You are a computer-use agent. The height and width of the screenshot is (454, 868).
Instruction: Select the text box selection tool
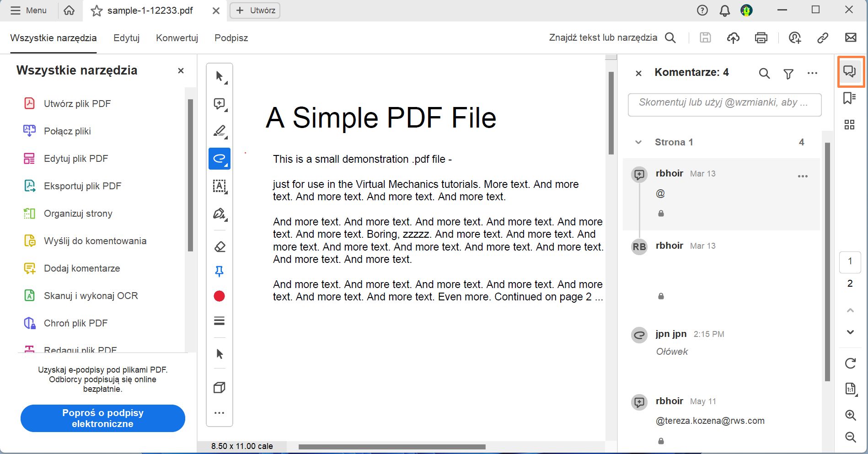pos(220,186)
